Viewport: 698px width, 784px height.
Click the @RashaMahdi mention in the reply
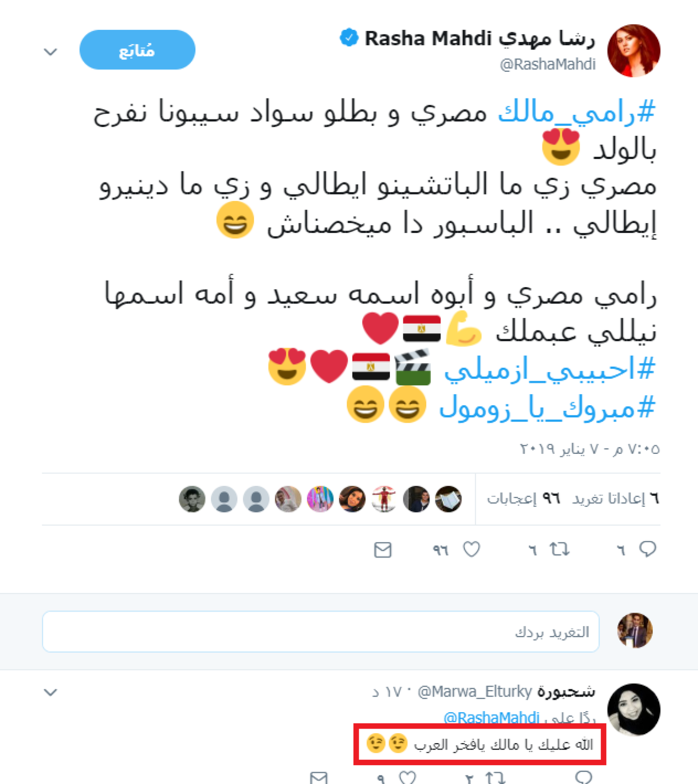[x=492, y=718]
